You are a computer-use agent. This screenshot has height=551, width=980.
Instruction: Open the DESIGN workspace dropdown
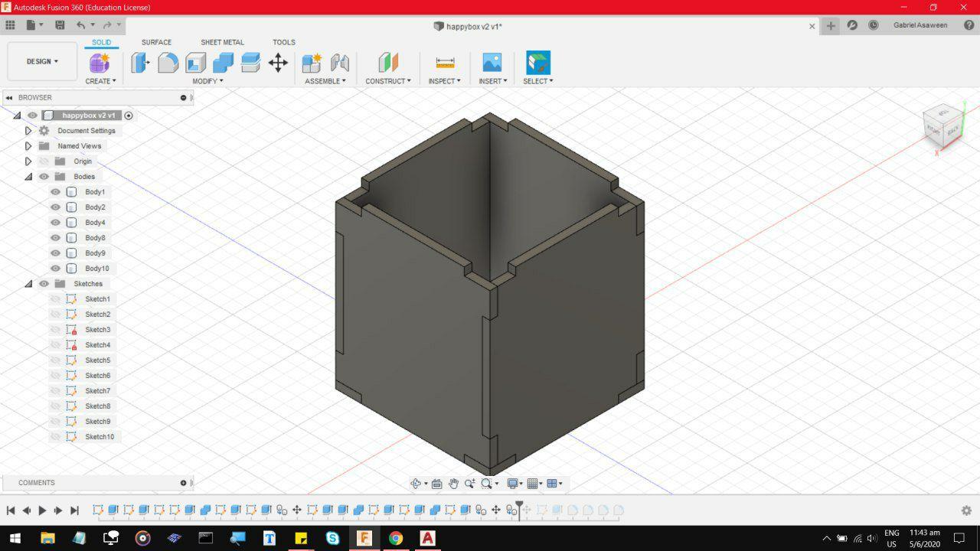(x=42, y=61)
